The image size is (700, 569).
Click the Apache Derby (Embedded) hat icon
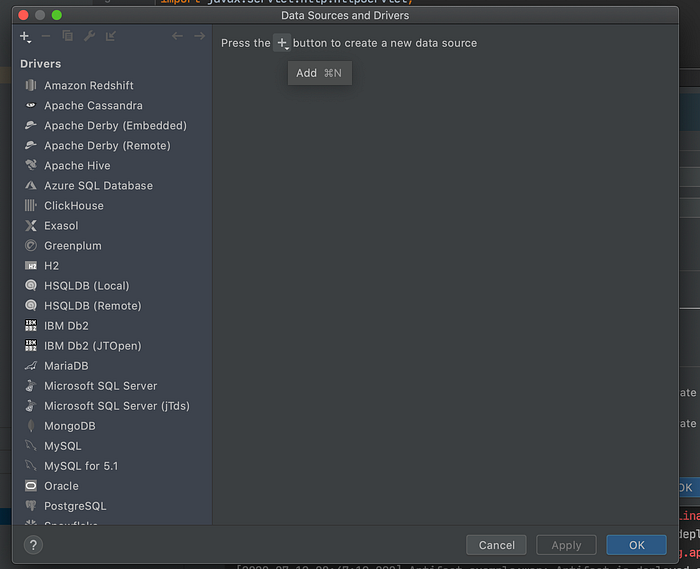point(31,125)
